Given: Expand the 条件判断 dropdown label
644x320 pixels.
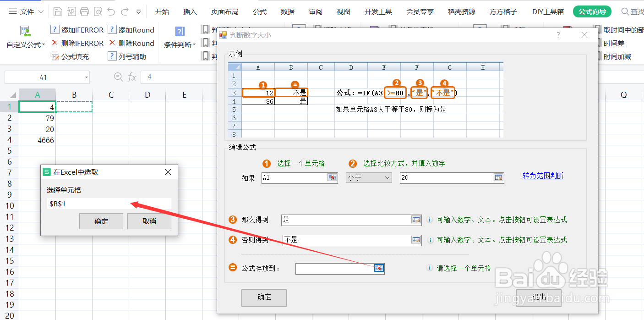Looking at the screenshot, I should click(180, 45).
